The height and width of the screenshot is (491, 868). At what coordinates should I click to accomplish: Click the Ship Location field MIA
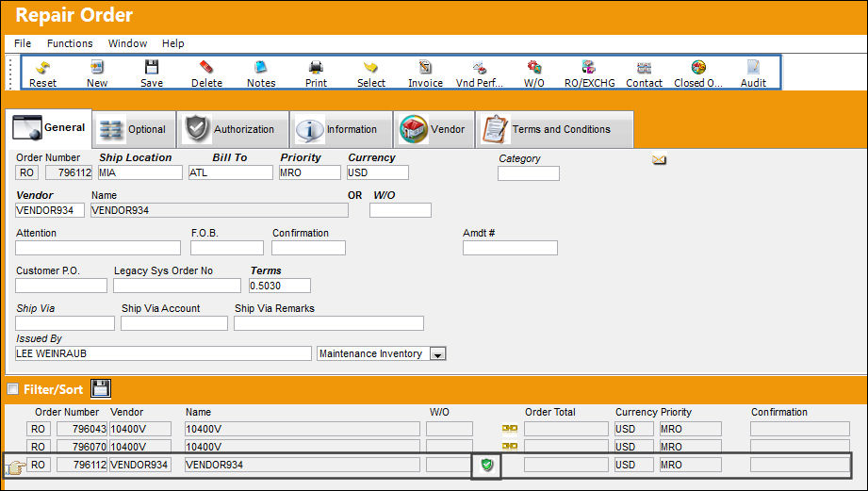(x=140, y=172)
